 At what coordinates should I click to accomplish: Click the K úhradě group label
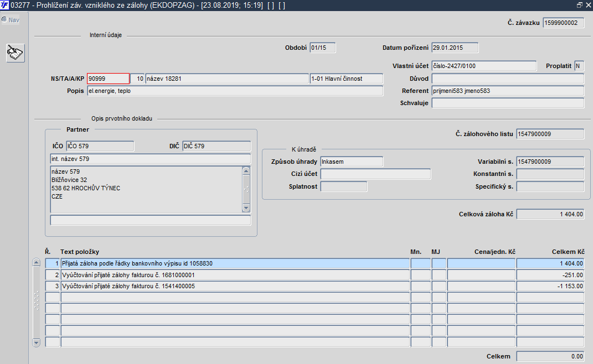pyautogui.click(x=303, y=149)
